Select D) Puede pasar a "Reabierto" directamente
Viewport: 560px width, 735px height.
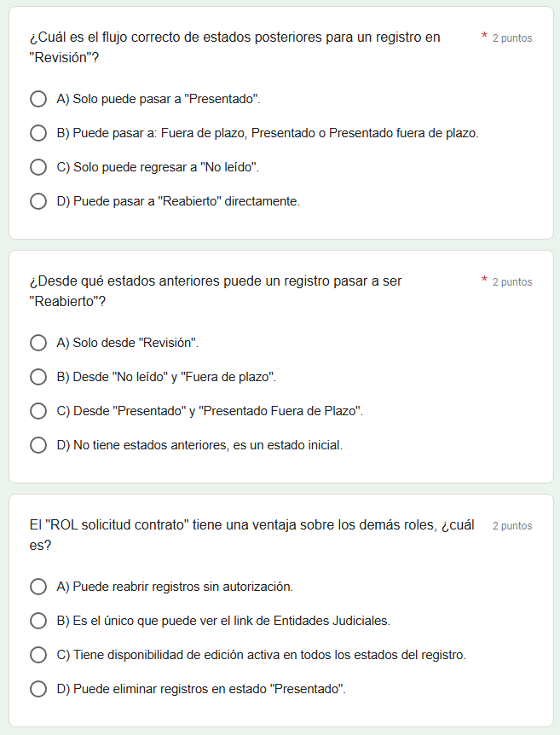(x=38, y=201)
